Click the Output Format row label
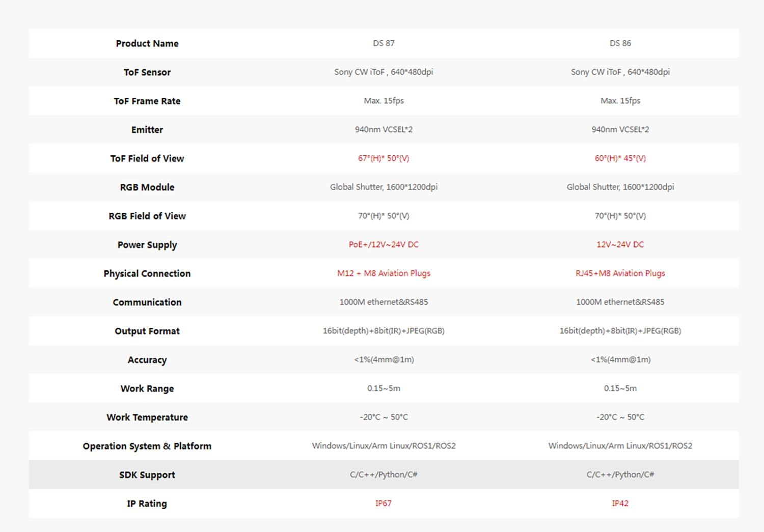Image resolution: width=764 pixels, height=532 pixels. (x=147, y=331)
